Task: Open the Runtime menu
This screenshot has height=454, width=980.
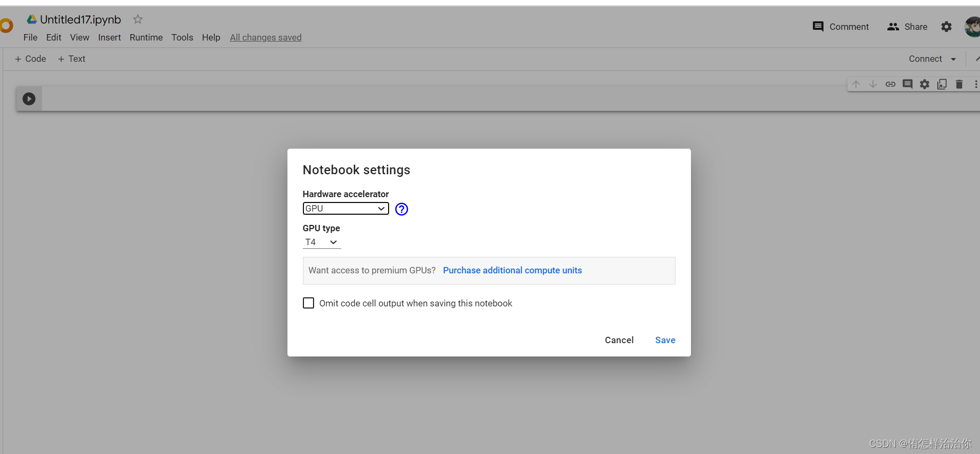Action: [146, 37]
